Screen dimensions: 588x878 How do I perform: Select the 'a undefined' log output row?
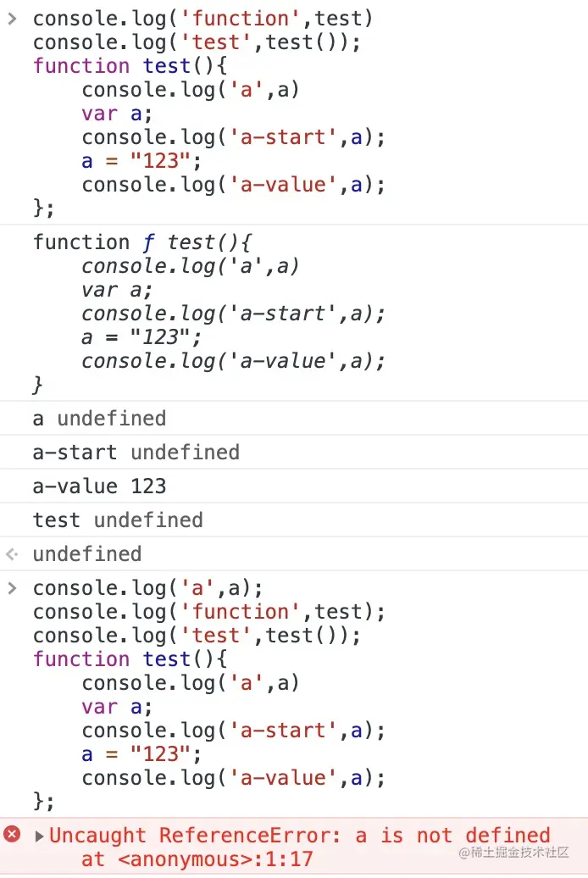coord(294,419)
